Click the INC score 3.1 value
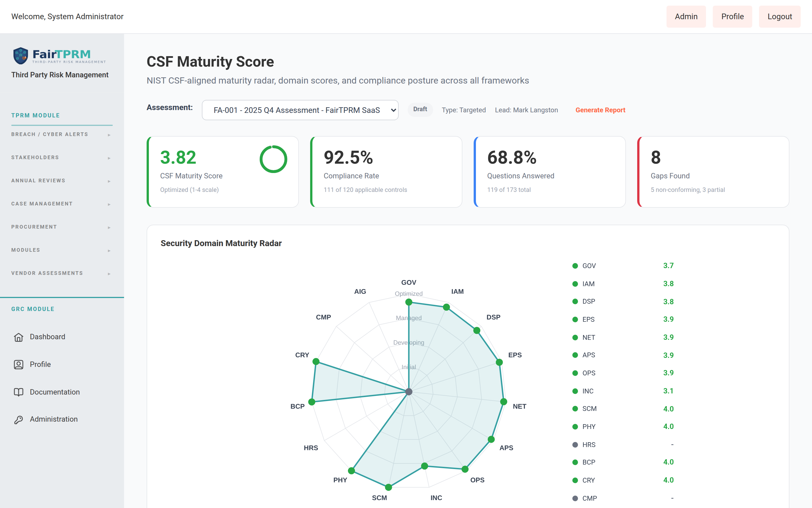 click(x=668, y=391)
